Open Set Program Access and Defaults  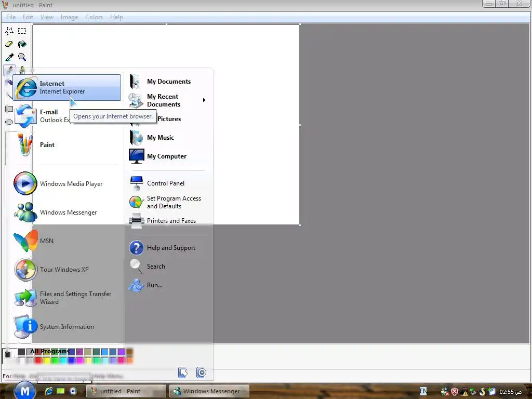(x=168, y=202)
